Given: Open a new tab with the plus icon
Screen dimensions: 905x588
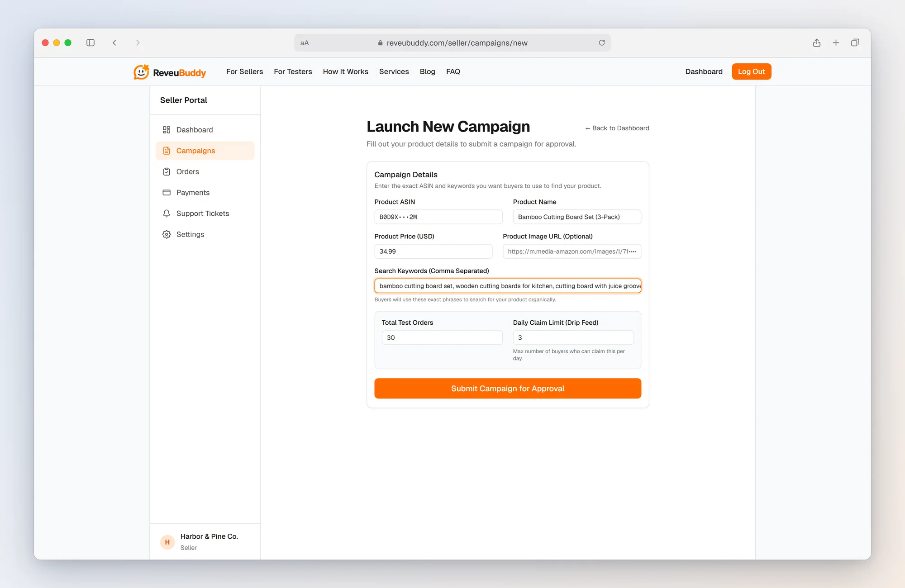Looking at the screenshot, I should [x=836, y=43].
